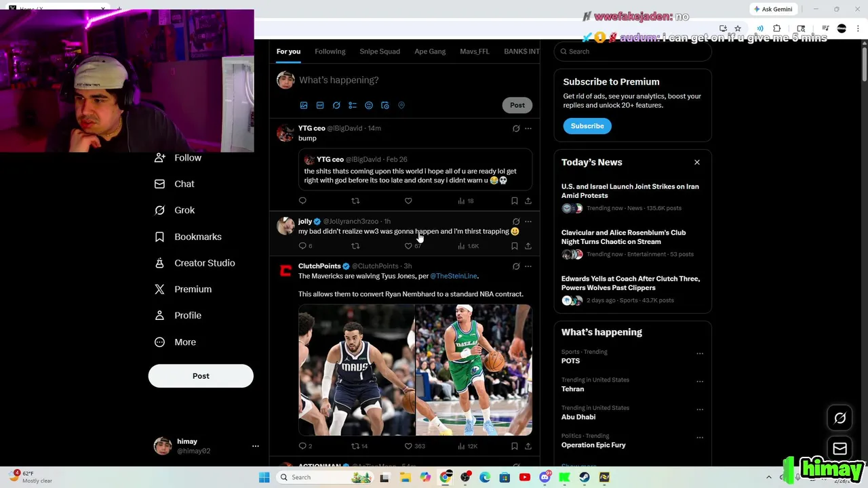Like ClutchPoints Mavericks post

[x=415, y=446]
